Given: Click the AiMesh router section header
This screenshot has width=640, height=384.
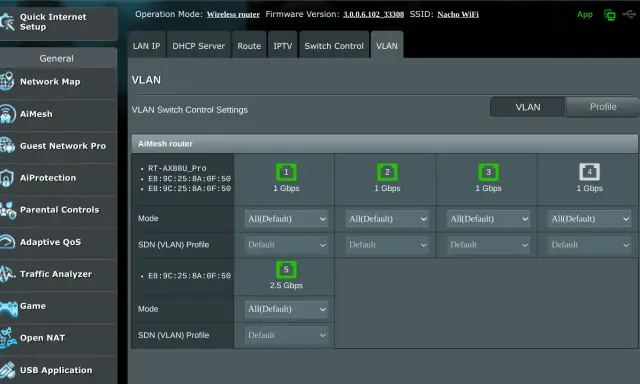Looking at the screenshot, I should pos(384,144).
